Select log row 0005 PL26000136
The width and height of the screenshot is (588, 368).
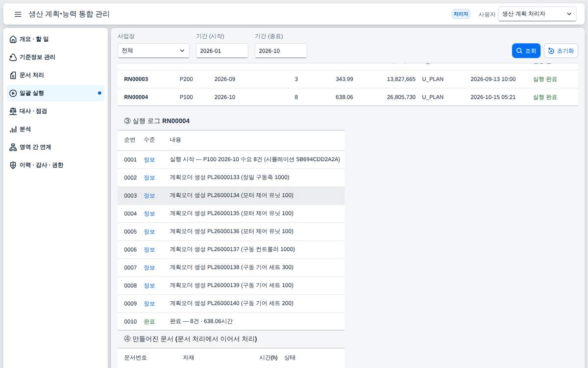point(231,231)
